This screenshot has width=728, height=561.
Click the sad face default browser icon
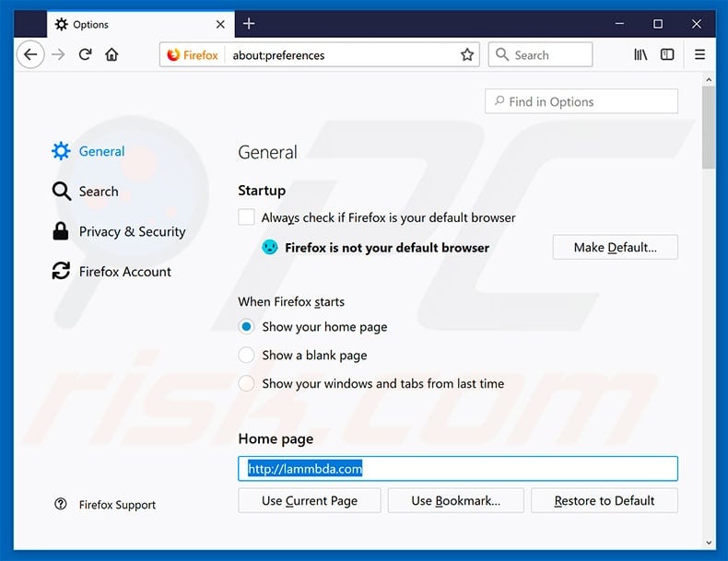click(x=270, y=247)
